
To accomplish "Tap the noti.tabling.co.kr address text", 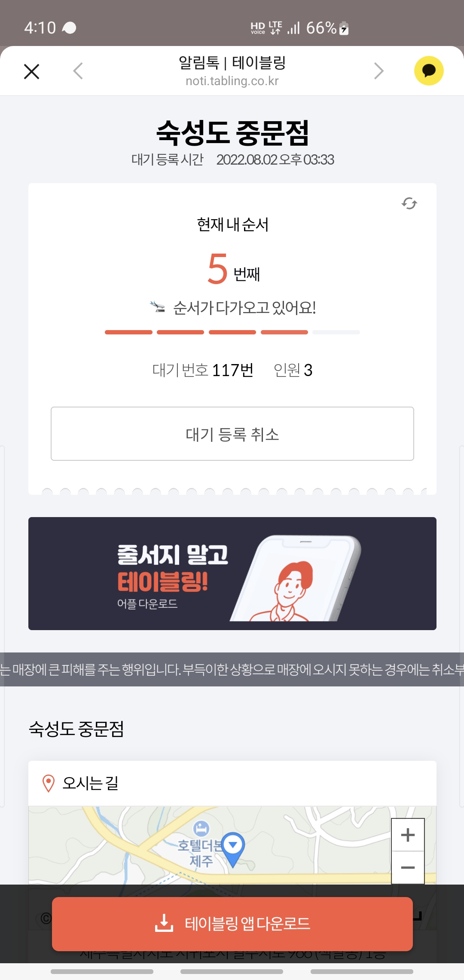I will coord(232,81).
